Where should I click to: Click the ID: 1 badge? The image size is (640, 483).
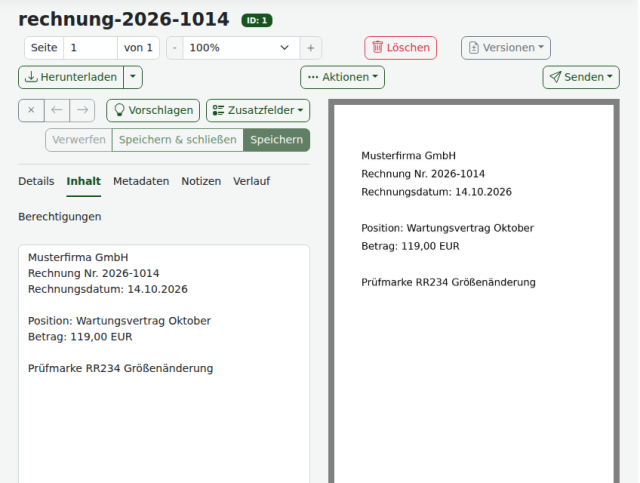[257, 20]
